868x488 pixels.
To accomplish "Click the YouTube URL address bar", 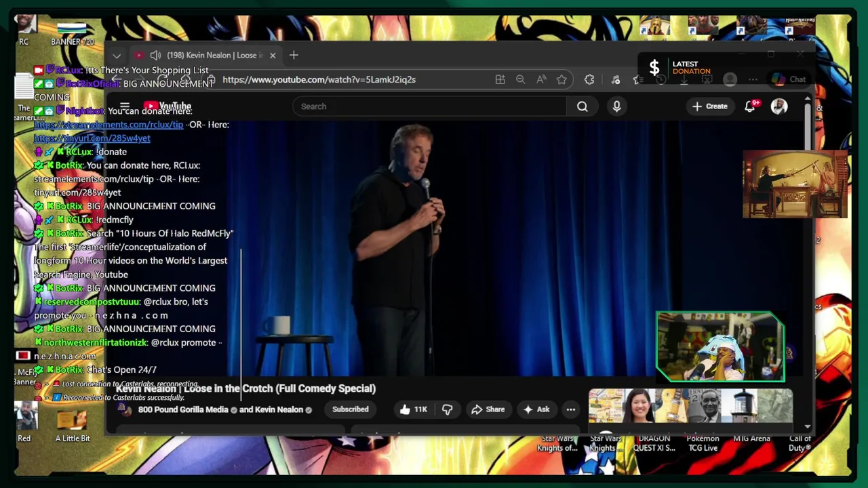I will [x=319, y=79].
